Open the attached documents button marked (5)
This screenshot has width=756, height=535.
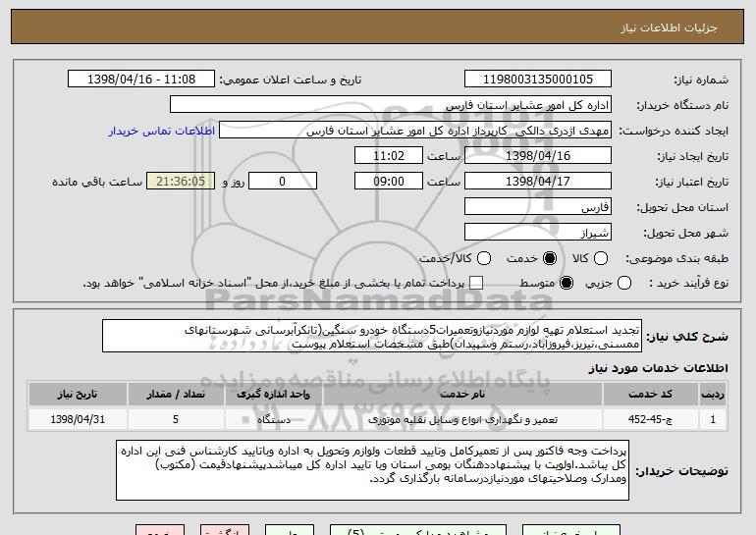pos(418,530)
